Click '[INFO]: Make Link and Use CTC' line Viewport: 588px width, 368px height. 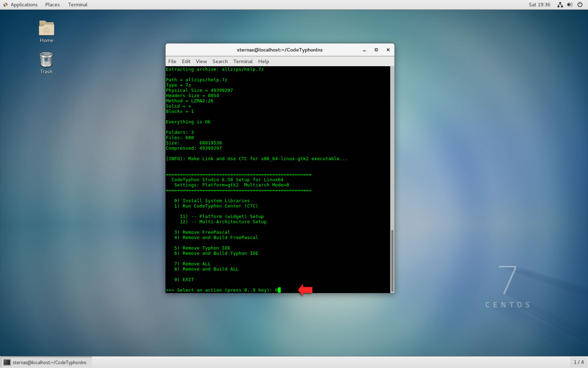pos(257,159)
